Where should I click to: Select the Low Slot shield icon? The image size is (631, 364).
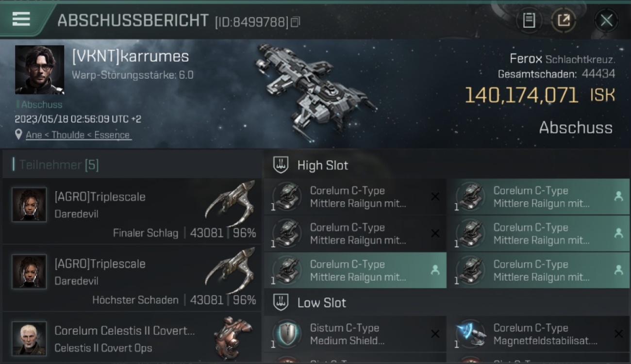click(x=281, y=302)
